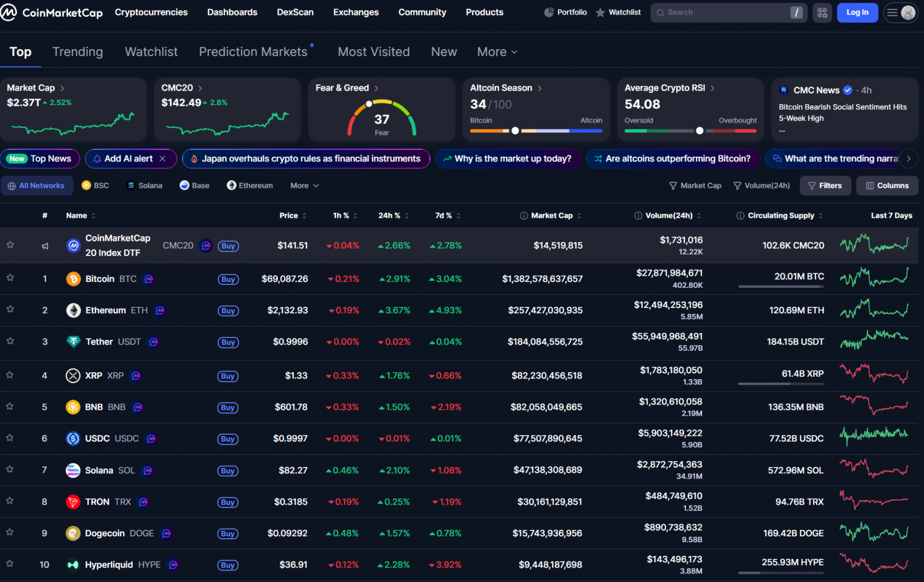Open the Exchanges menu
Image resolution: width=924 pixels, height=582 pixels.
click(356, 12)
